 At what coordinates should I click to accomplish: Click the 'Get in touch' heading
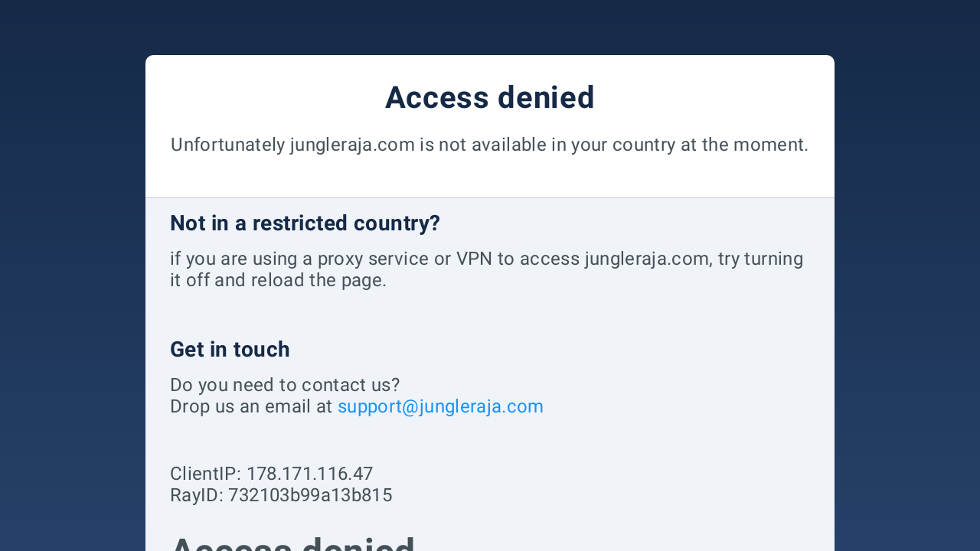pyautogui.click(x=230, y=349)
